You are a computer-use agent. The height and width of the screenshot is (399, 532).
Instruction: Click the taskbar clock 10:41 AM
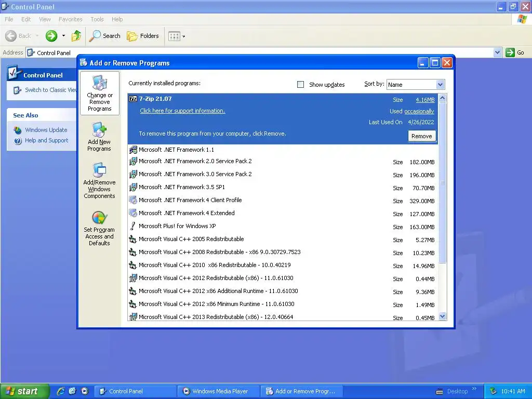click(513, 391)
